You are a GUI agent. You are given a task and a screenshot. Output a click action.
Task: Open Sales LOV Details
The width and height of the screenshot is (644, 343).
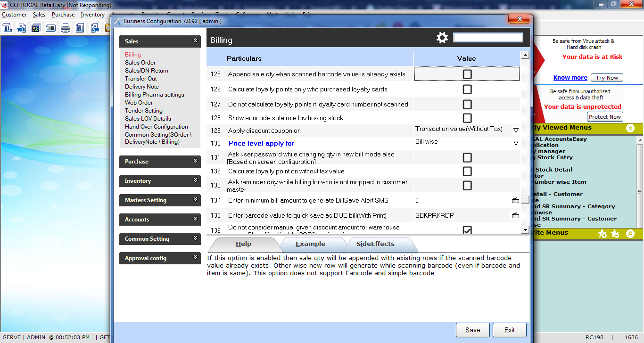[x=148, y=119]
